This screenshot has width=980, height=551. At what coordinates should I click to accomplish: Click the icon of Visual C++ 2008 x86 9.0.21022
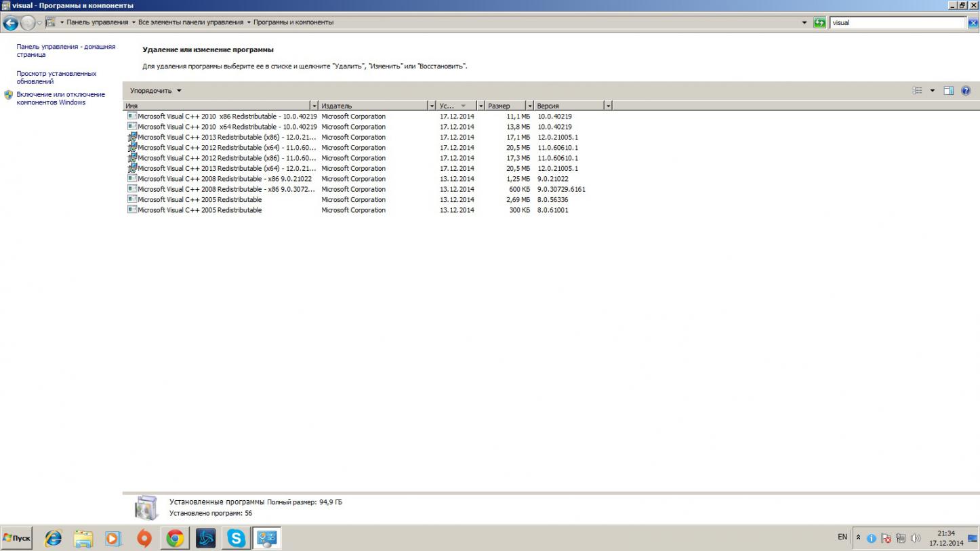tap(132, 178)
